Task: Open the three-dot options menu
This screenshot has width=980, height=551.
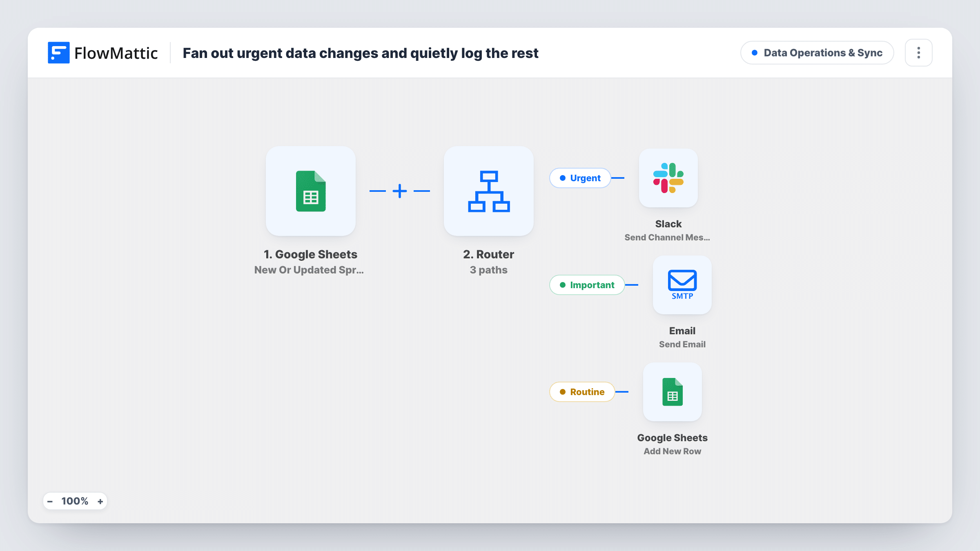Action: point(919,53)
